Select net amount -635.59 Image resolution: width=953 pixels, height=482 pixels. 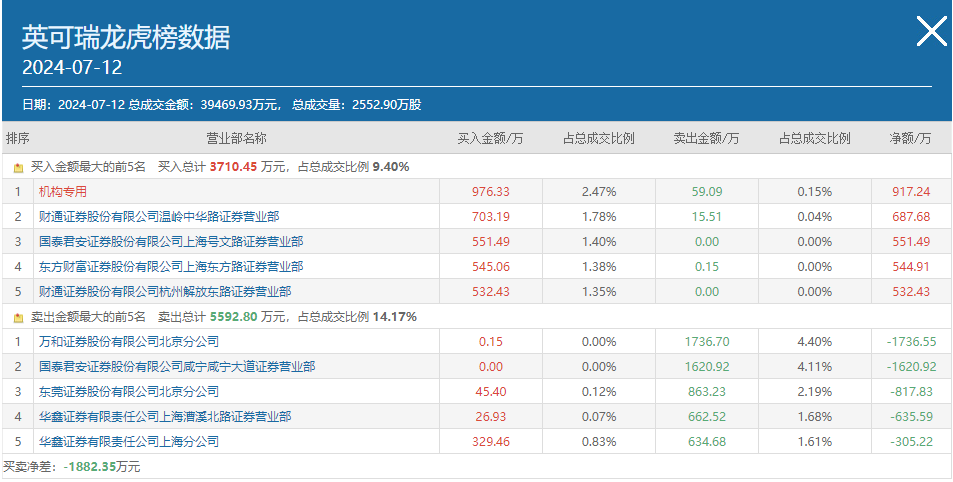click(x=911, y=416)
